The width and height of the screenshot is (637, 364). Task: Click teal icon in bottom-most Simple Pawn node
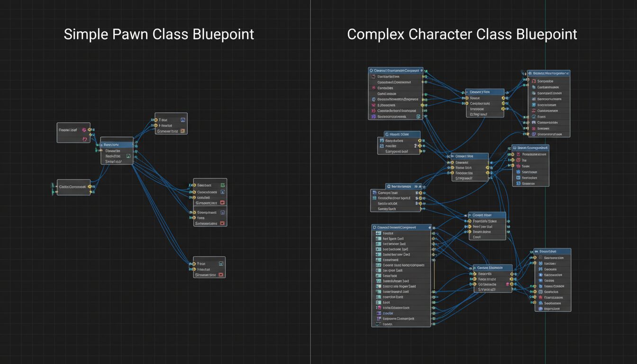[x=221, y=264]
